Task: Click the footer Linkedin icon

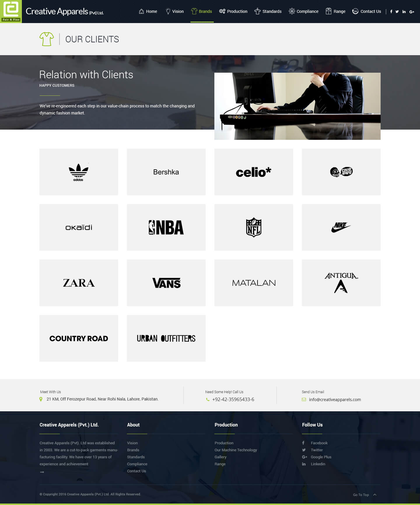Action: click(x=304, y=464)
